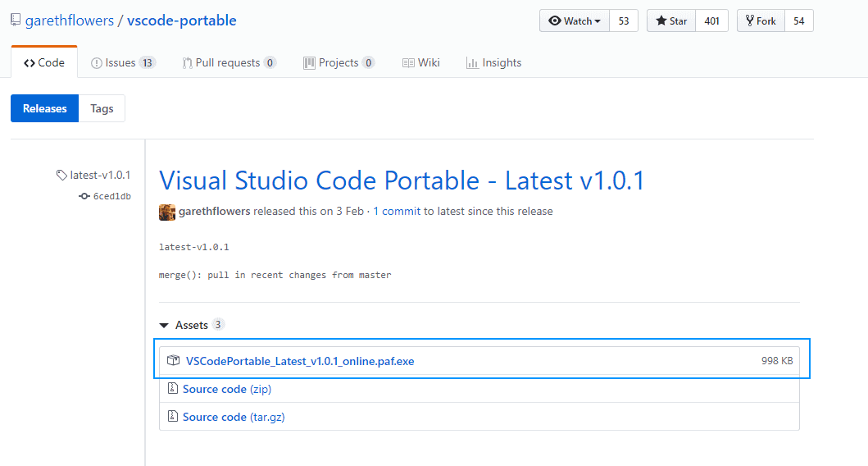Click the package icon beside the paf.exe asset
This screenshot has height=466, width=868.
click(173, 360)
